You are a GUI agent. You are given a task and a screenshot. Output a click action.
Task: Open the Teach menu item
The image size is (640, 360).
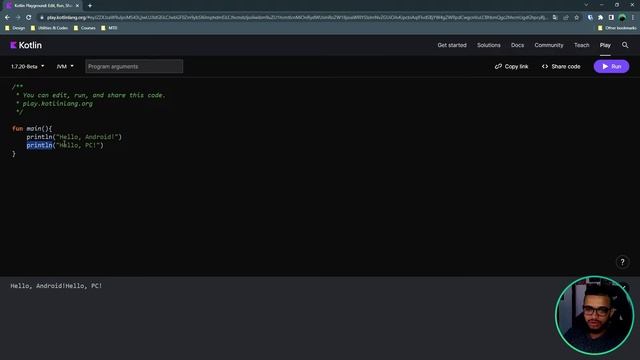[581, 45]
